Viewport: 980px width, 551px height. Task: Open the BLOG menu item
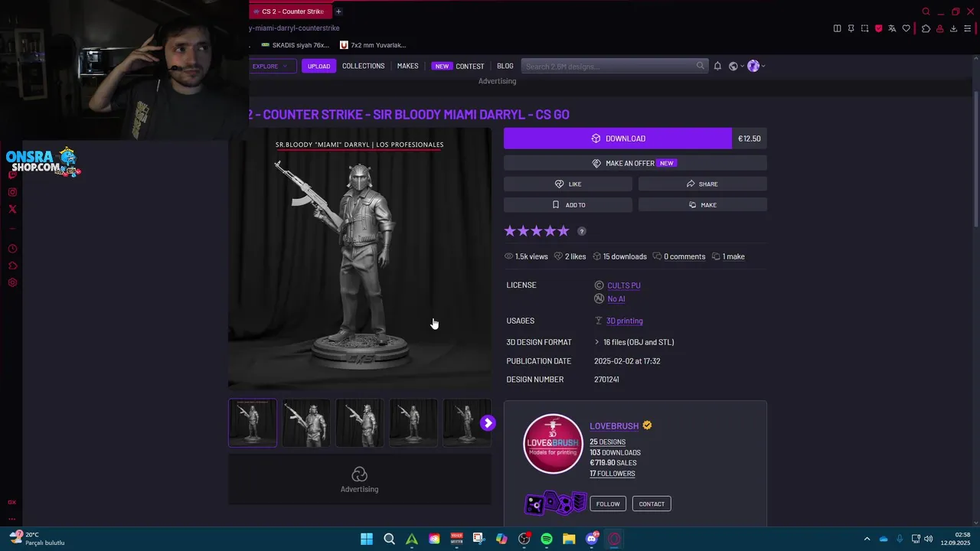(x=505, y=66)
